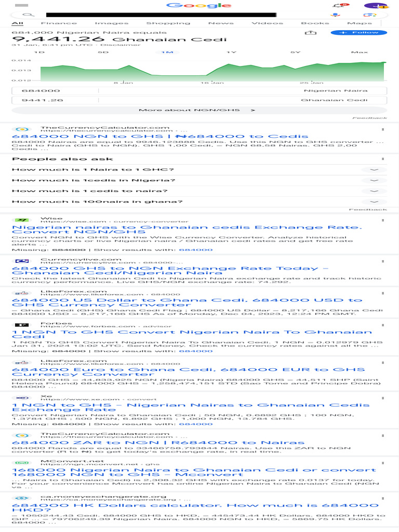Open the hamburger main menu
Screen dimensions: 399x532
tap(22, 5)
